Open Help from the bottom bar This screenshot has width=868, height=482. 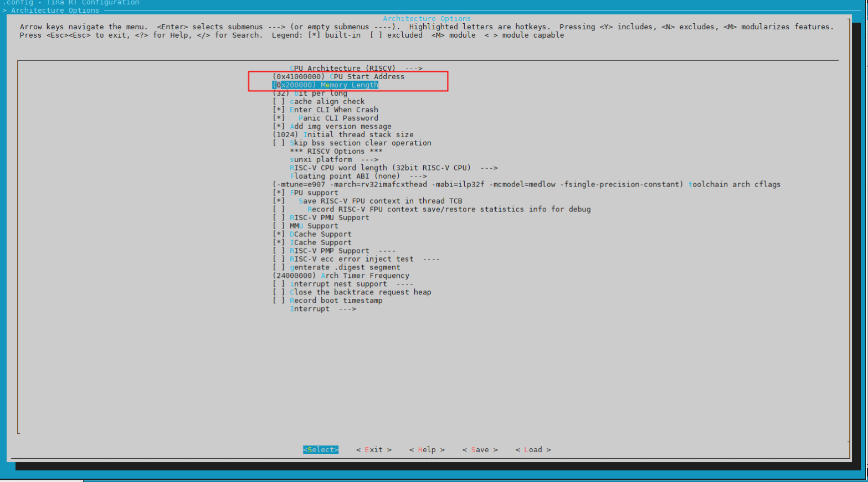click(427, 449)
